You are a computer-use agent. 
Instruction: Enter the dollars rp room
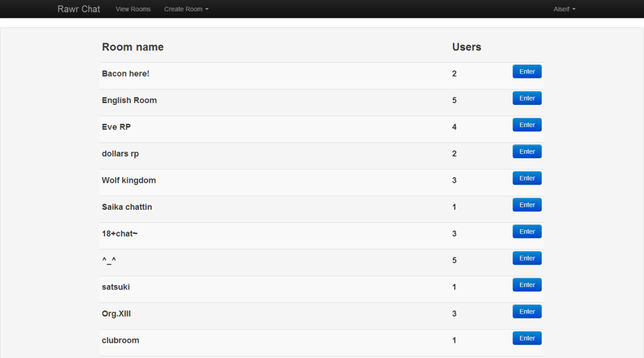point(527,151)
